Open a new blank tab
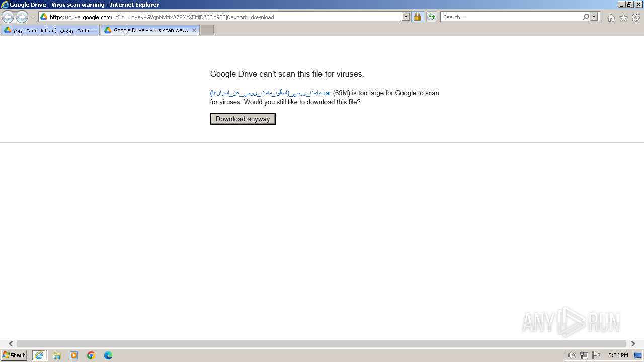The image size is (644, 362). pyautogui.click(x=207, y=30)
